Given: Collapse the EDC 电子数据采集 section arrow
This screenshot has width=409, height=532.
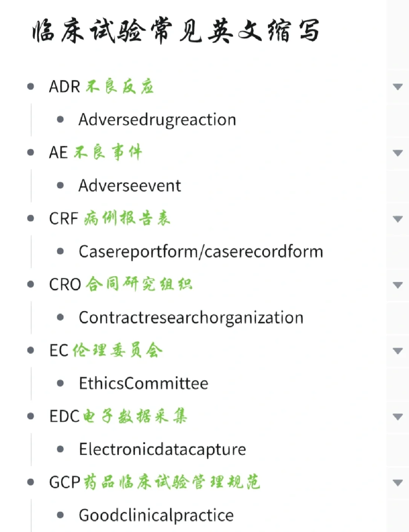Looking at the screenshot, I should (x=398, y=416).
